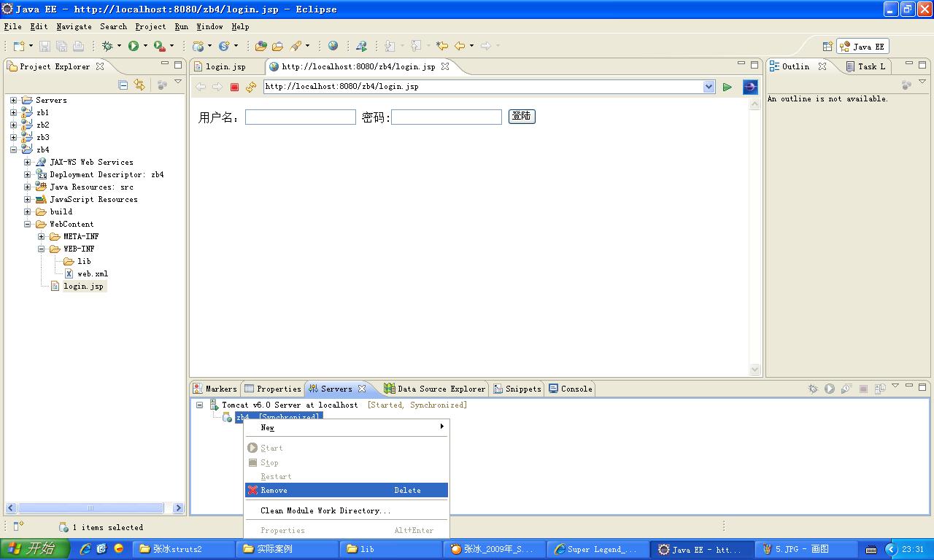The height and width of the screenshot is (560, 934).
Task: Switch to the Task List tab
Action: click(x=865, y=66)
